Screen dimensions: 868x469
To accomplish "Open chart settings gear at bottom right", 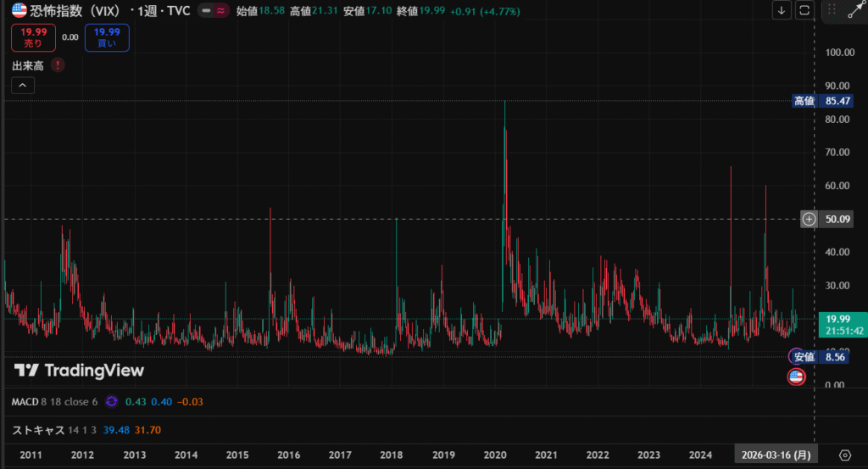I will [x=844, y=455].
